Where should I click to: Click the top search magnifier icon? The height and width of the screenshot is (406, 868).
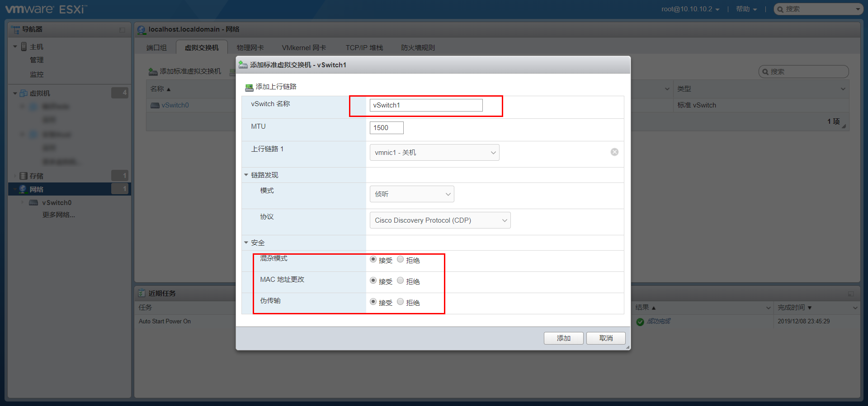point(780,9)
